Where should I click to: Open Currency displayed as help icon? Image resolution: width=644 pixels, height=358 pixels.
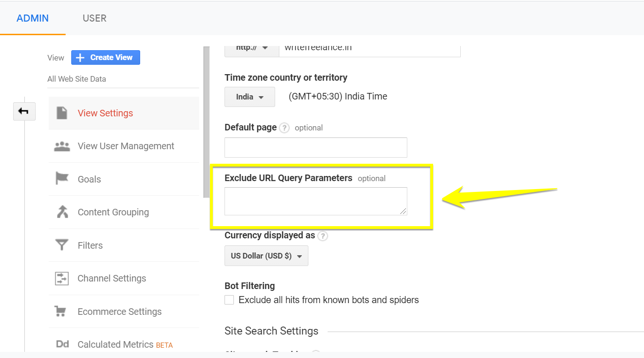tap(322, 236)
